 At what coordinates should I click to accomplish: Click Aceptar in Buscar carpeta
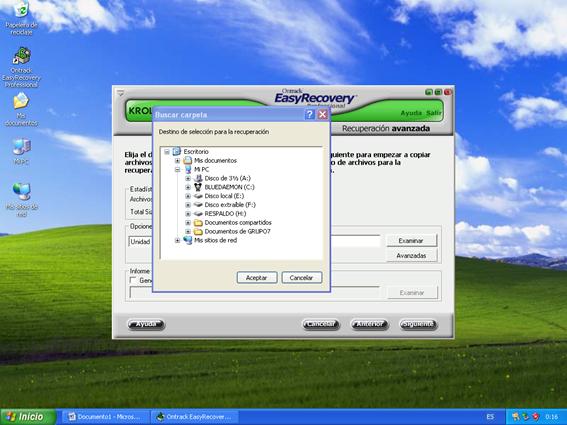click(x=257, y=278)
